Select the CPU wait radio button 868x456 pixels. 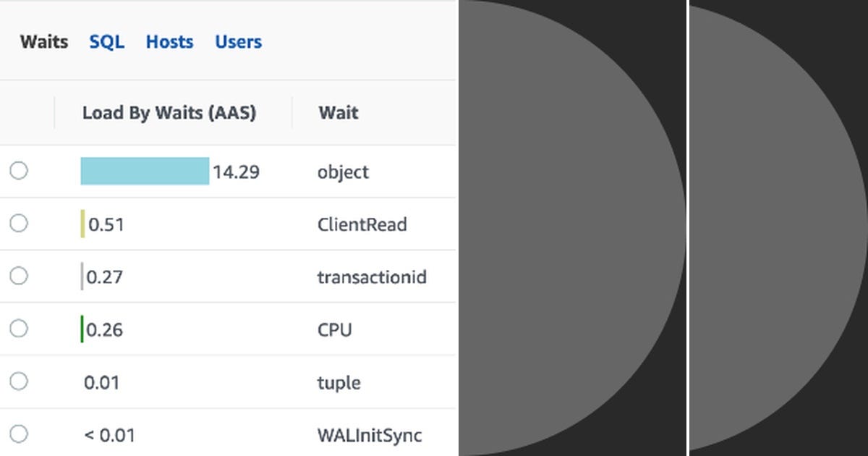pyautogui.click(x=19, y=329)
